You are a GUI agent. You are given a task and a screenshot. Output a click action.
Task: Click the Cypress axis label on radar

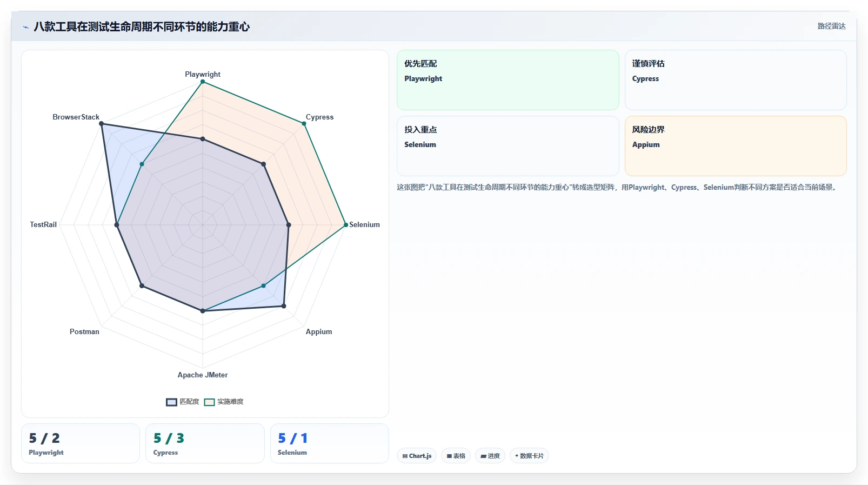click(319, 117)
